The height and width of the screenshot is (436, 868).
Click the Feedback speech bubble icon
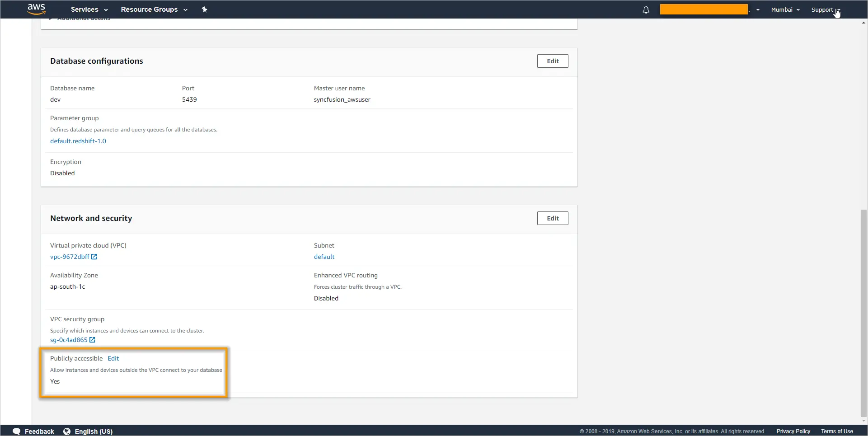[17, 431]
